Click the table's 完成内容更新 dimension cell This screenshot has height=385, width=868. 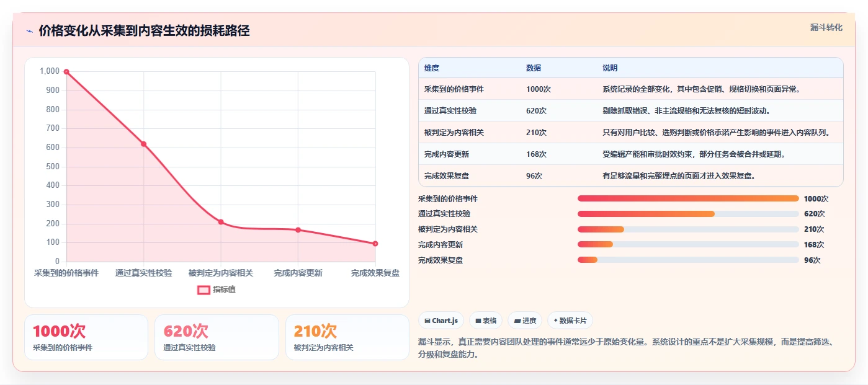click(447, 154)
